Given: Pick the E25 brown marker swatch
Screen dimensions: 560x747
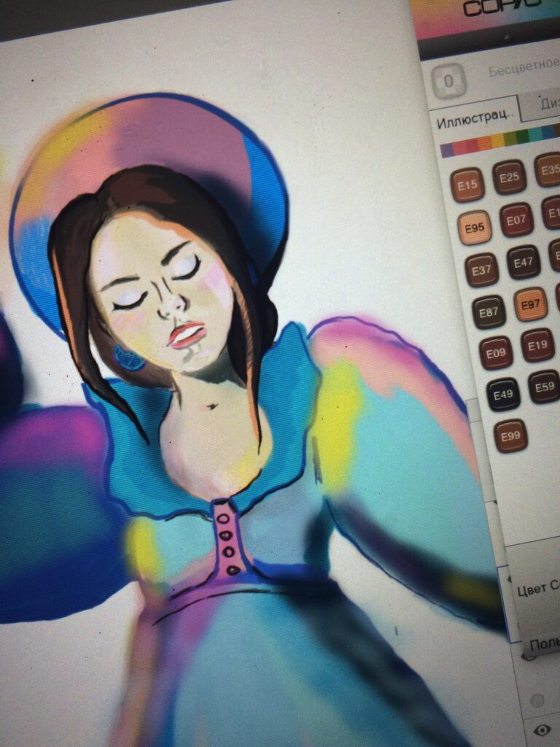Looking at the screenshot, I should pyautogui.click(x=510, y=177).
